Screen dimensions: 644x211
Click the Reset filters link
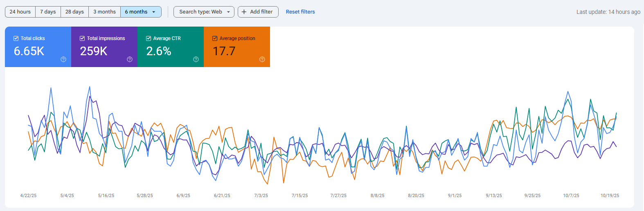coord(300,12)
